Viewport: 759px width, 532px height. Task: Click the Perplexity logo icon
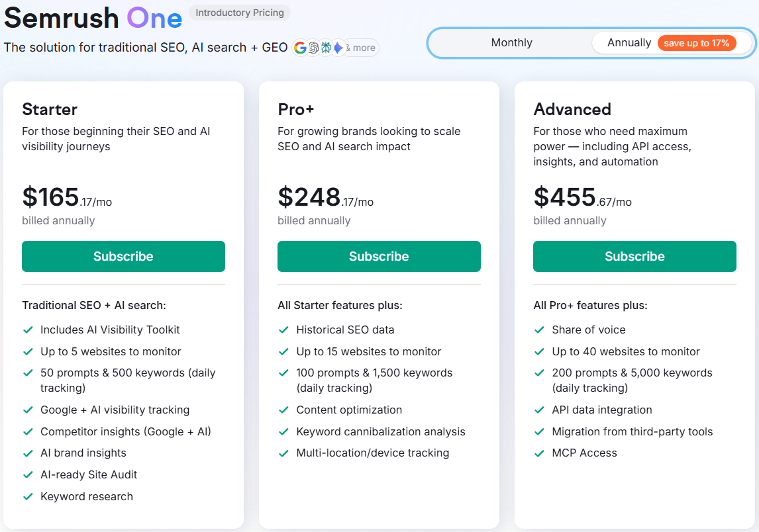coord(325,48)
